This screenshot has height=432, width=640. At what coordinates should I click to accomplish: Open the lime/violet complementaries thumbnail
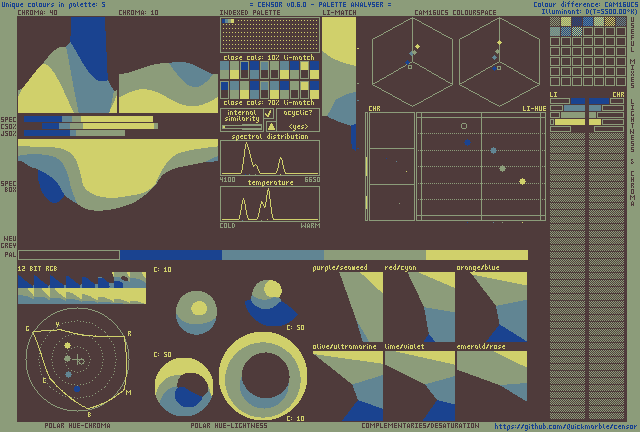(x=420, y=386)
